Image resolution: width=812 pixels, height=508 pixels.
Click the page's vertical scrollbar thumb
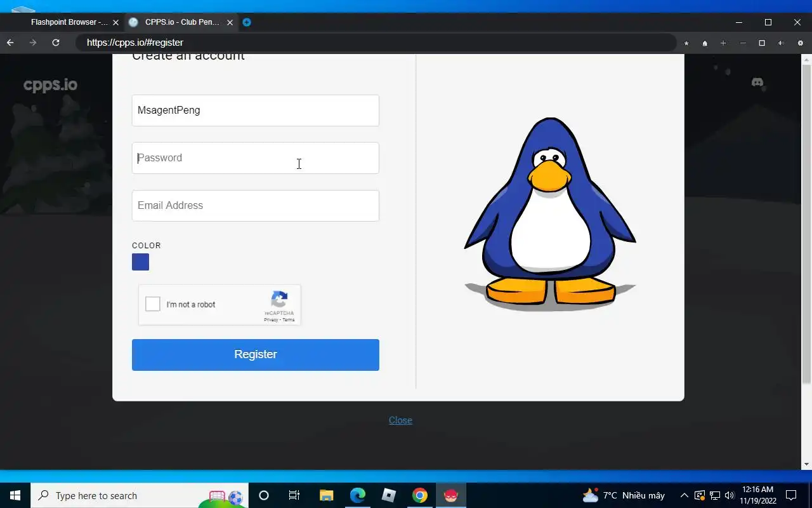(806, 224)
